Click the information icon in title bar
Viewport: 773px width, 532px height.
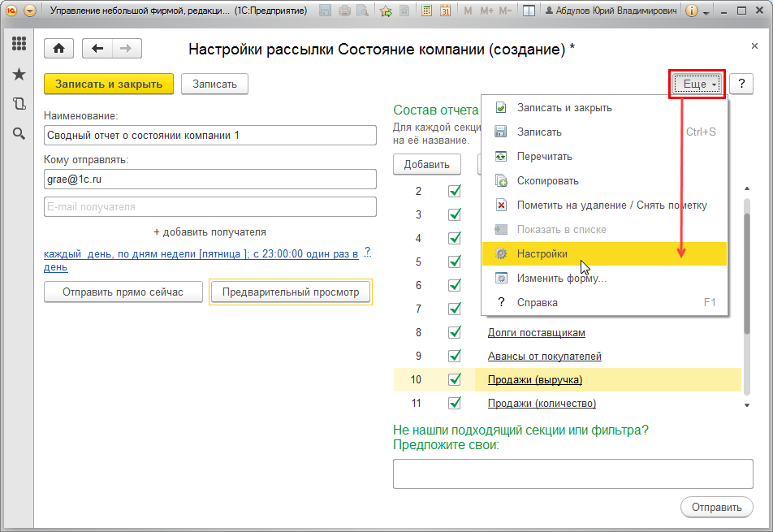pos(692,11)
